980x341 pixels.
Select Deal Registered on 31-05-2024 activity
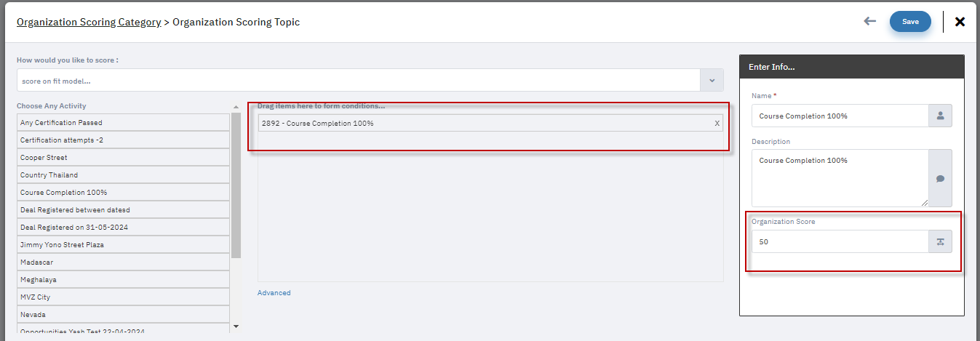(123, 227)
